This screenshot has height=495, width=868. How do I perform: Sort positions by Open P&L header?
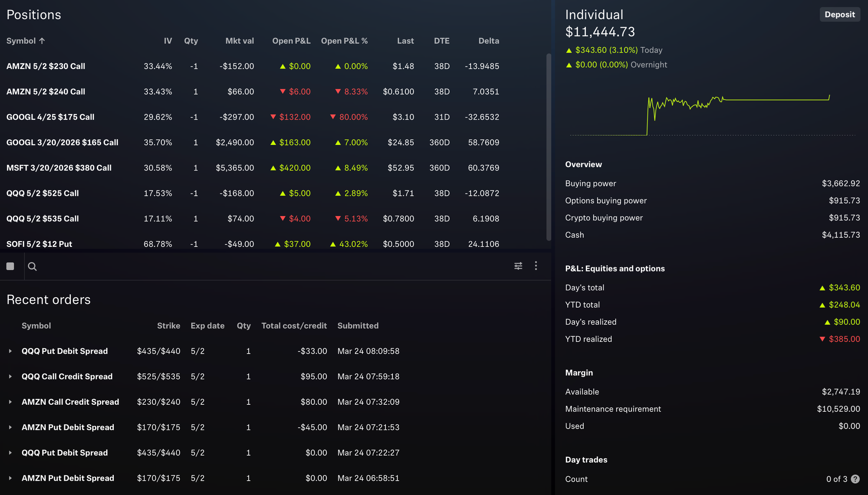(x=291, y=41)
